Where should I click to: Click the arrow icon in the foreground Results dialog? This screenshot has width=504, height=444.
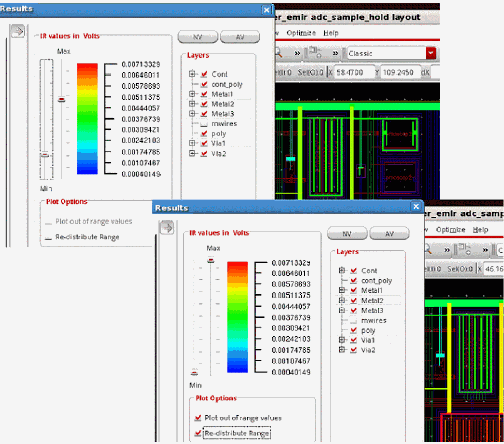[x=167, y=228]
